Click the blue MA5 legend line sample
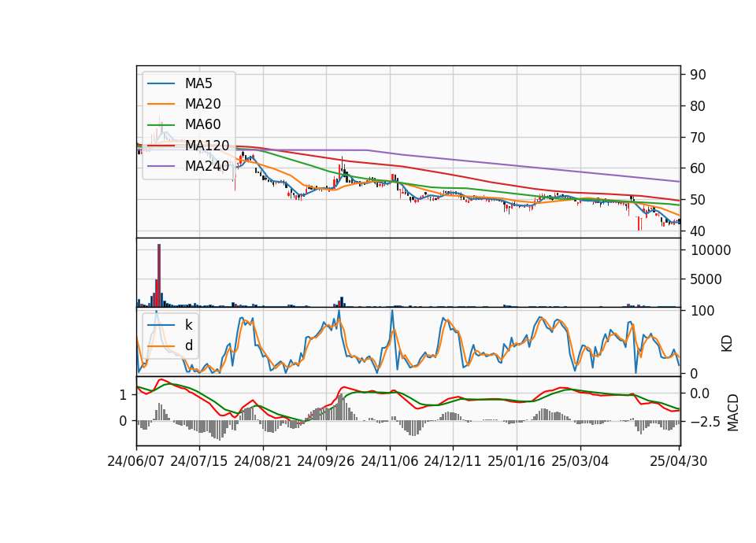This screenshot has height=543, width=756. coord(161,84)
